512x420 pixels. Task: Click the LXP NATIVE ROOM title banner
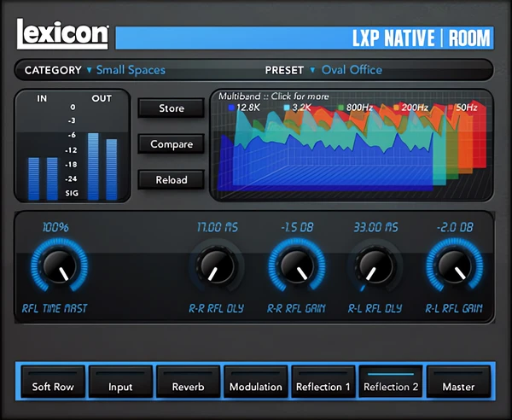tap(305, 38)
